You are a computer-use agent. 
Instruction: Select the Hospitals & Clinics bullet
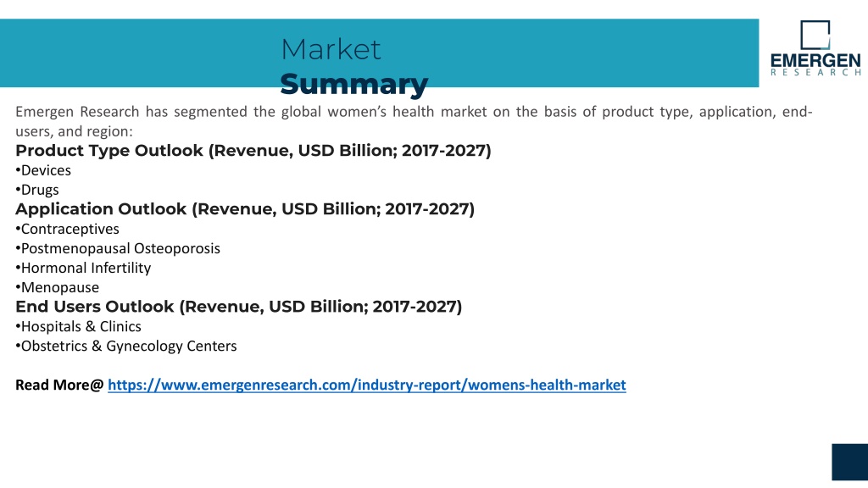pyautogui.click(x=78, y=326)
